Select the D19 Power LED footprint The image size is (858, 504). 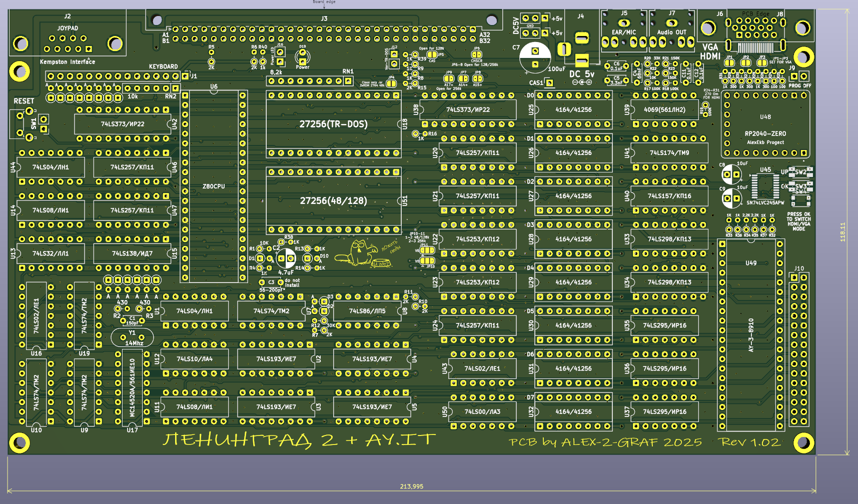coord(303,57)
